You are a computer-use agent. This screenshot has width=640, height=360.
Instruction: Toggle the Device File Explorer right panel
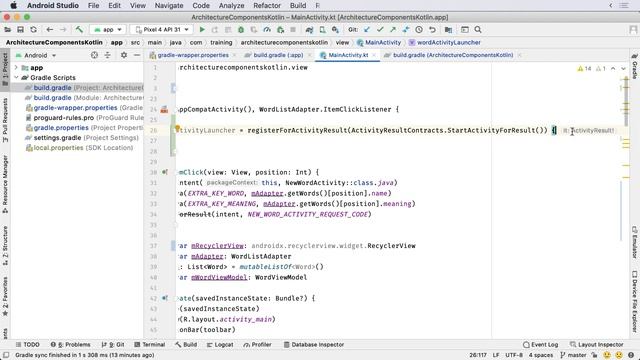tap(635, 301)
